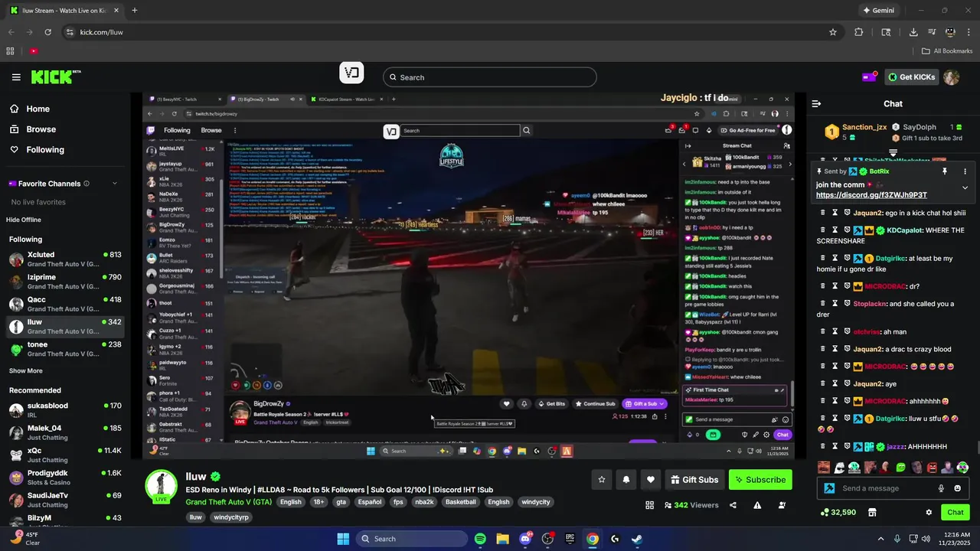Click the Get KICKs button

tap(912, 77)
